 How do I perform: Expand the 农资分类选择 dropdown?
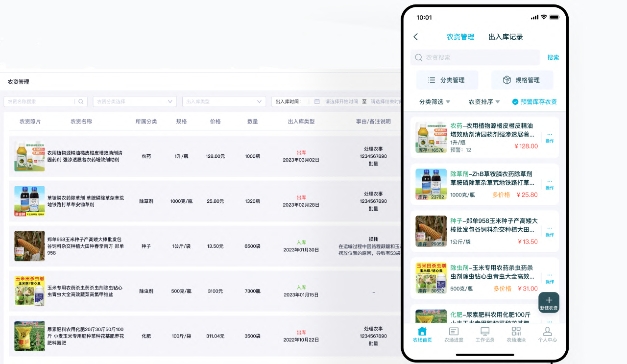135,101
